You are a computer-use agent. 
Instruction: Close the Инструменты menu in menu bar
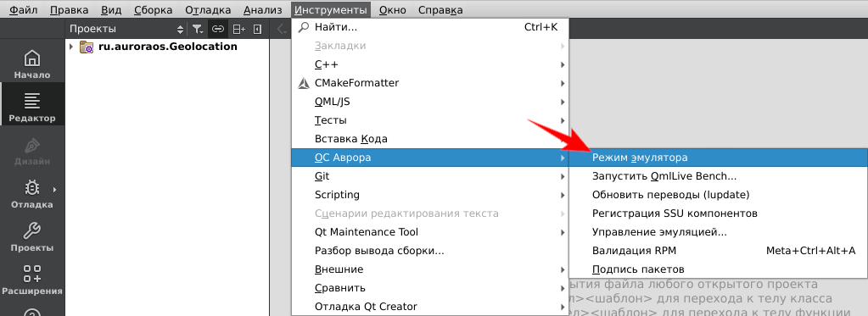pyautogui.click(x=330, y=10)
